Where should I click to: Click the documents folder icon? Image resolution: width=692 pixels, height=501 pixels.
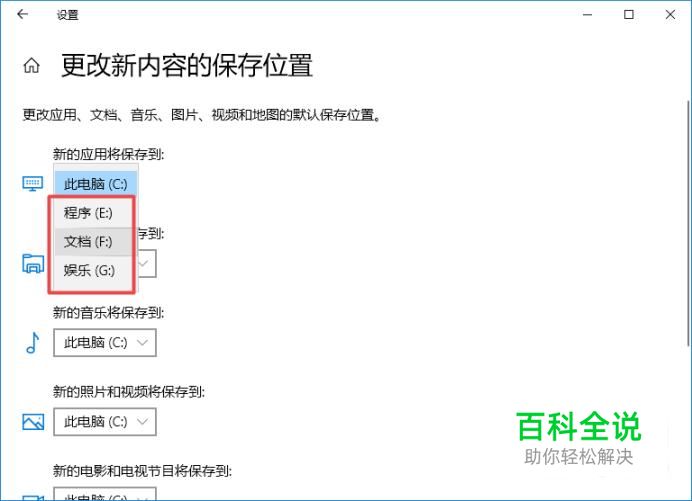(x=33, y=264)
